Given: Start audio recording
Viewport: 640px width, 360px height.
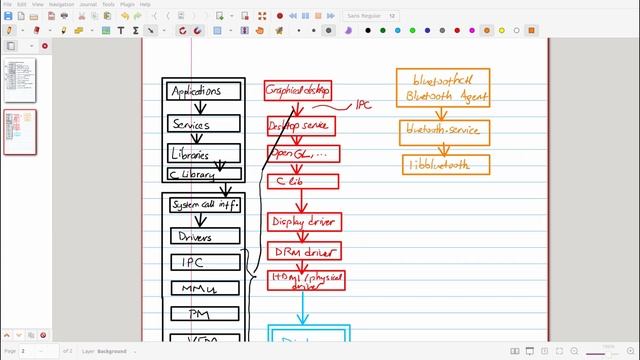Looking at the screenshot, I should point(280,16).
